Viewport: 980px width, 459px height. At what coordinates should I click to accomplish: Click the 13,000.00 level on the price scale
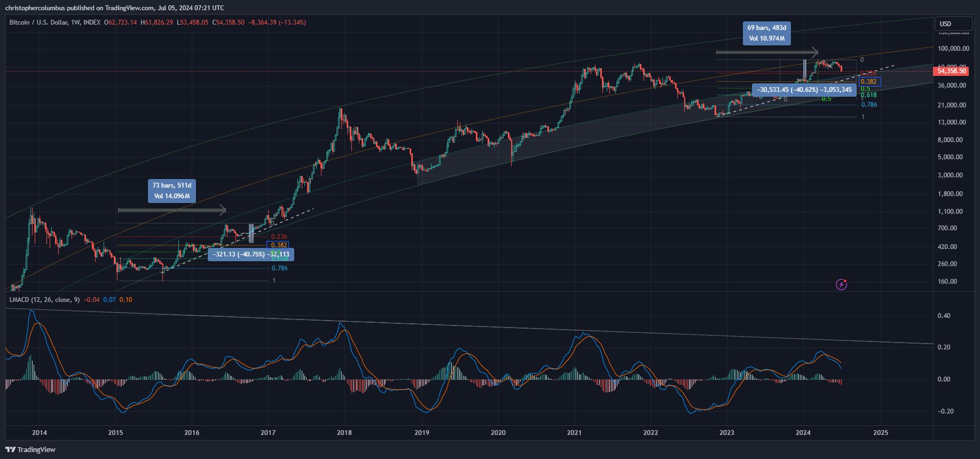(x=951, y=122)
